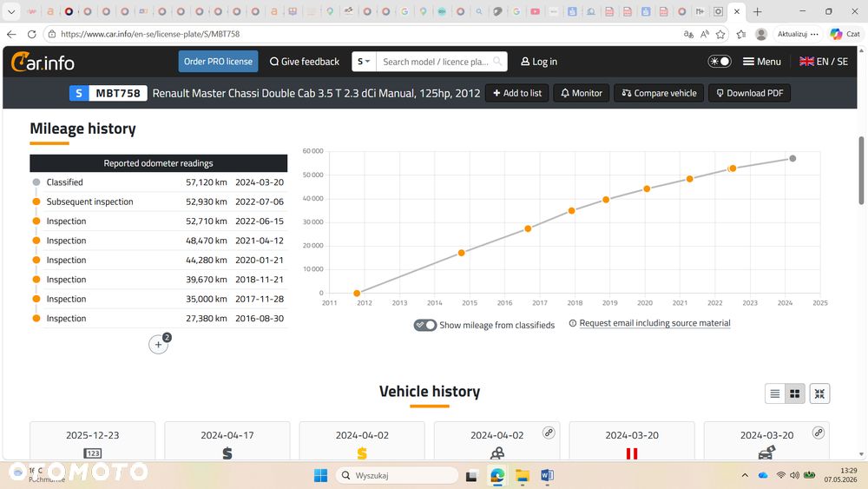Click the dollar icon on 2024-04-17 card
Viewport: 868px width, 489px height.
pyautogui.click(x=227, y=453)
